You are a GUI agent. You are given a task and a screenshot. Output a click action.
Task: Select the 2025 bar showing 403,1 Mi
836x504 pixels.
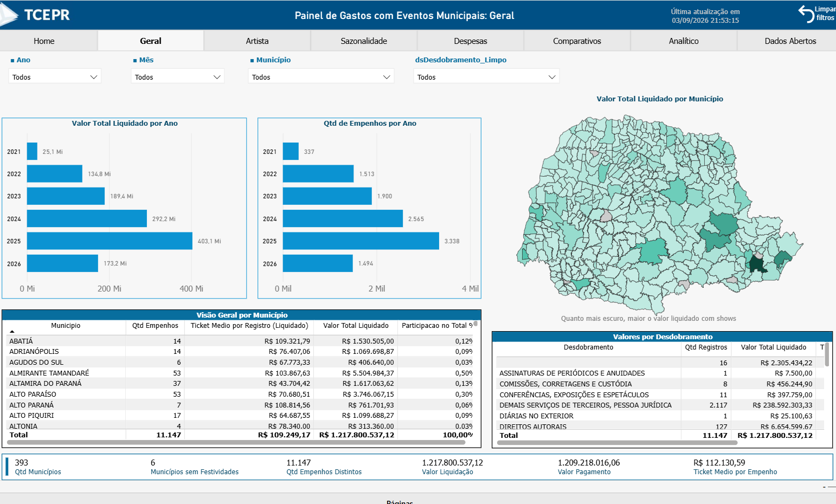coord(110,241)
